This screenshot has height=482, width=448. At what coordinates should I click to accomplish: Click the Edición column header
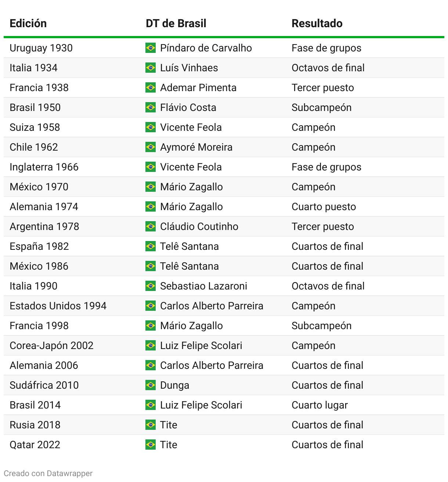pyautogui.click(x=28, y=23)
